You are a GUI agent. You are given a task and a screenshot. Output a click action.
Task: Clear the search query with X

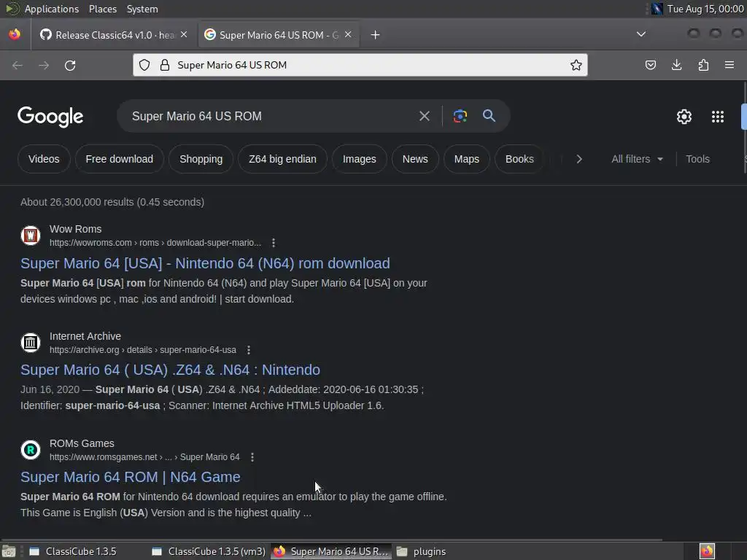tap(425, 116)
